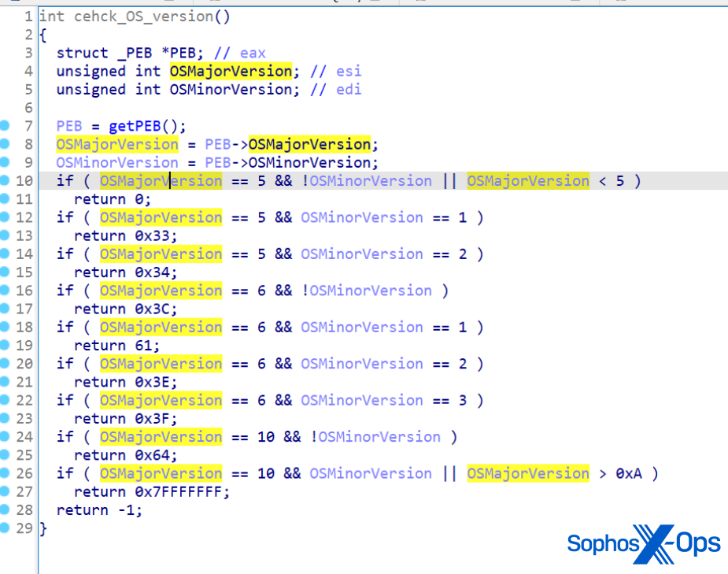Click OSMinorVersion on line 12
Viewport: 728px width, 574px height.
coord(362,217)
